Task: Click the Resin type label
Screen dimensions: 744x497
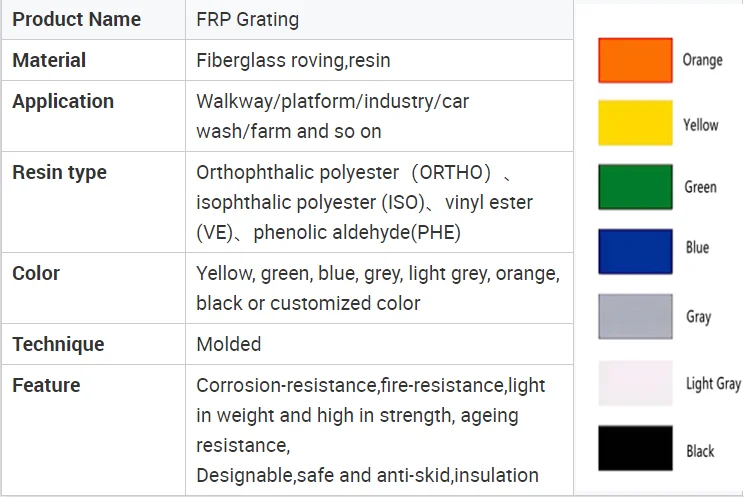Action: click(x=59, y=172)
